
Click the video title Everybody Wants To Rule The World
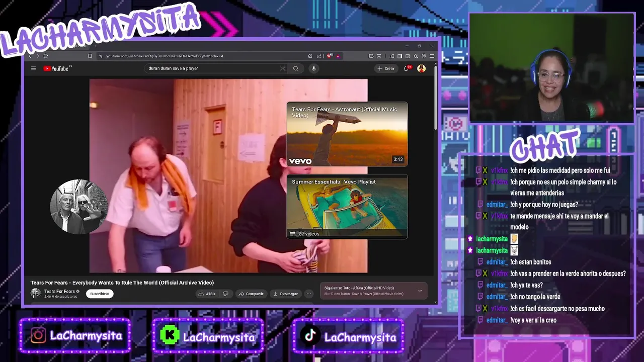pyautogui.click(x=122, y=283)
